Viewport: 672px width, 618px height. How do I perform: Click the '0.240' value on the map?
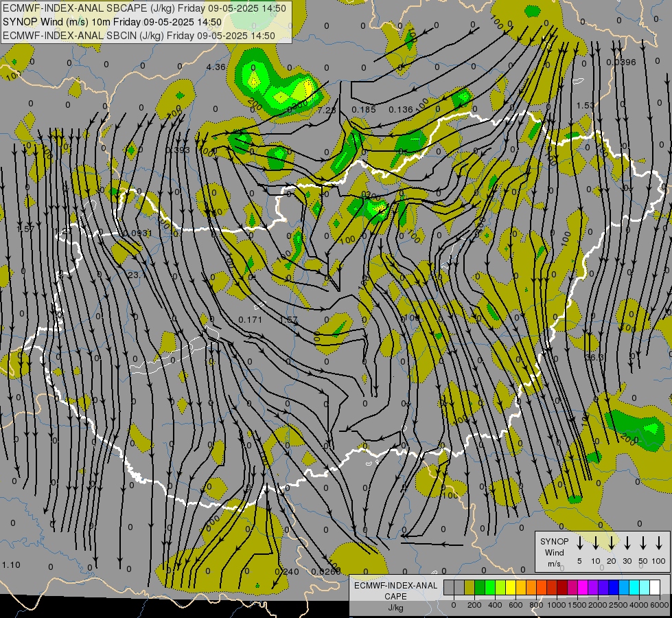(287, 572)
